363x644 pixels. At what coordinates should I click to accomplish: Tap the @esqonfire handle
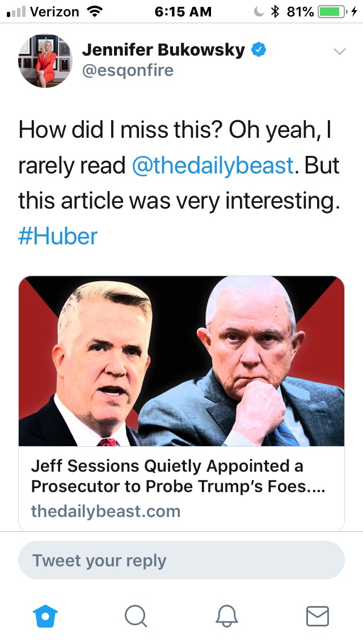[x=128, y=71]
